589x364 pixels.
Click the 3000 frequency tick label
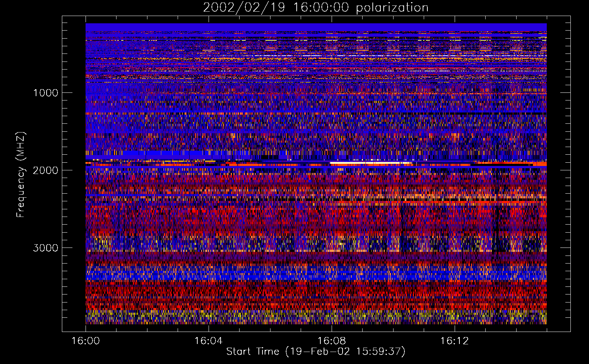[46, 248]
